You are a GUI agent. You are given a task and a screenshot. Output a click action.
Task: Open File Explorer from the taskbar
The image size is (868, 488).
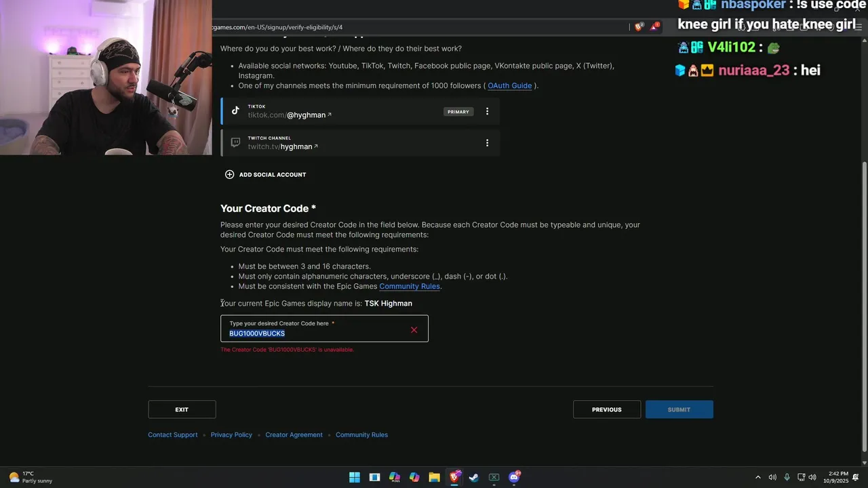click(x=434, y=477)
